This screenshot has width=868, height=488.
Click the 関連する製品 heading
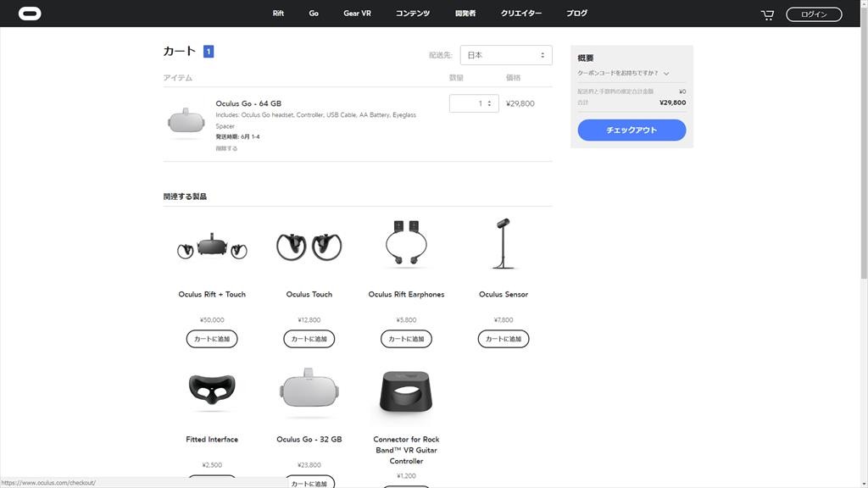coord(185,197)
